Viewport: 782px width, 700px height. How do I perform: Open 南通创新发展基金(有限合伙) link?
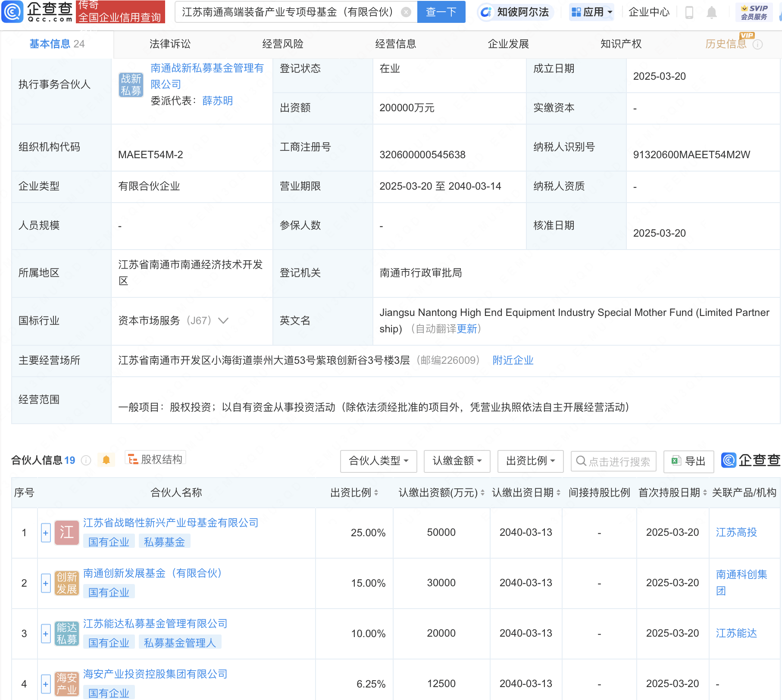(x=155, y=573)
